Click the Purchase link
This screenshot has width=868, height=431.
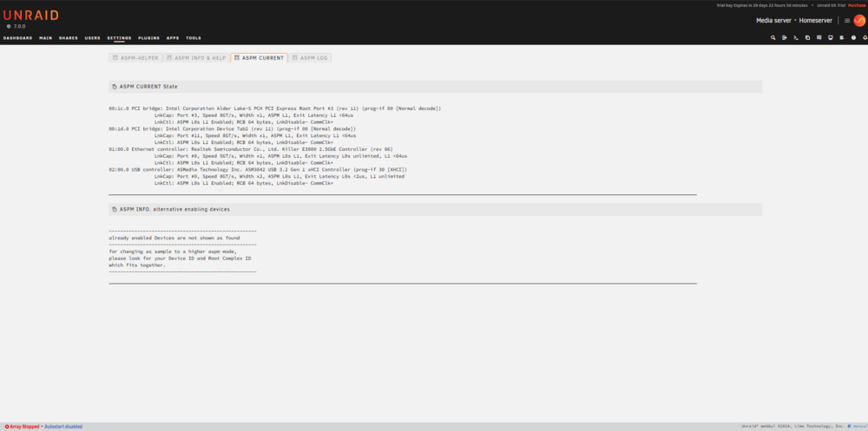(857, 5)
